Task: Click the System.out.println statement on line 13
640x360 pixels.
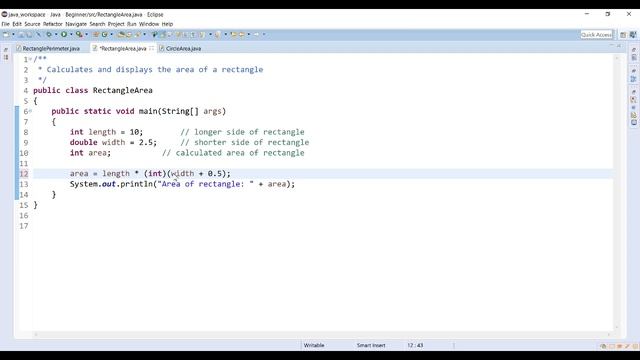Action: pos(182,184)
